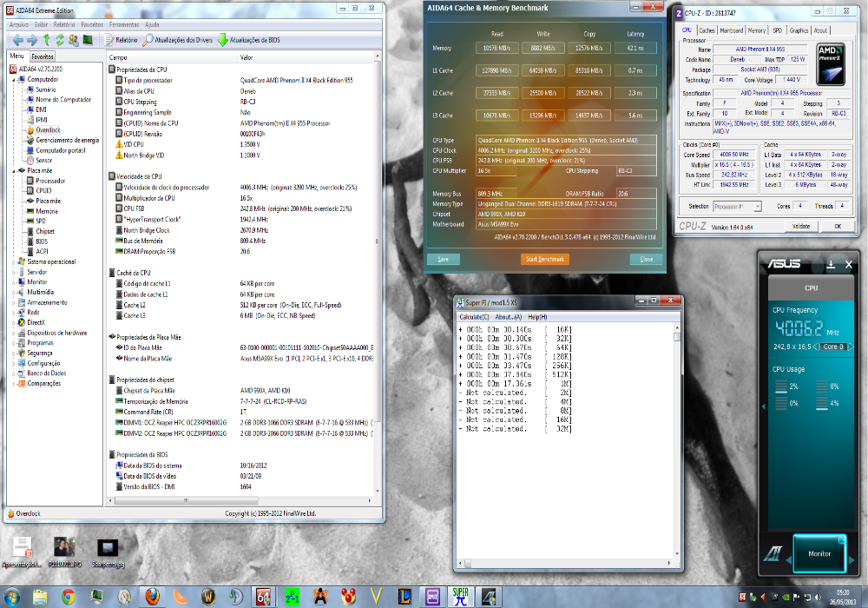Switch to Favoritos tab in AIDA64 sidebar
Screen dimensions: 868x608
[43, 56]
